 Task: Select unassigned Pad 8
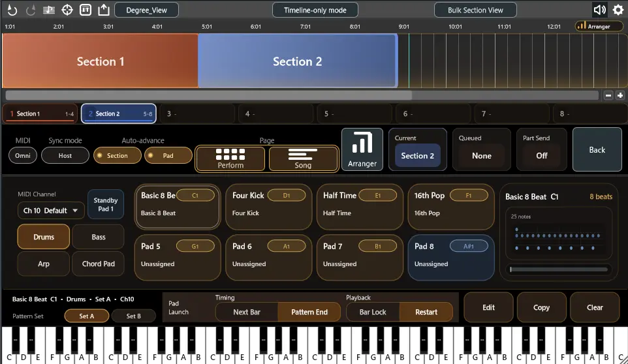(451, 257)
